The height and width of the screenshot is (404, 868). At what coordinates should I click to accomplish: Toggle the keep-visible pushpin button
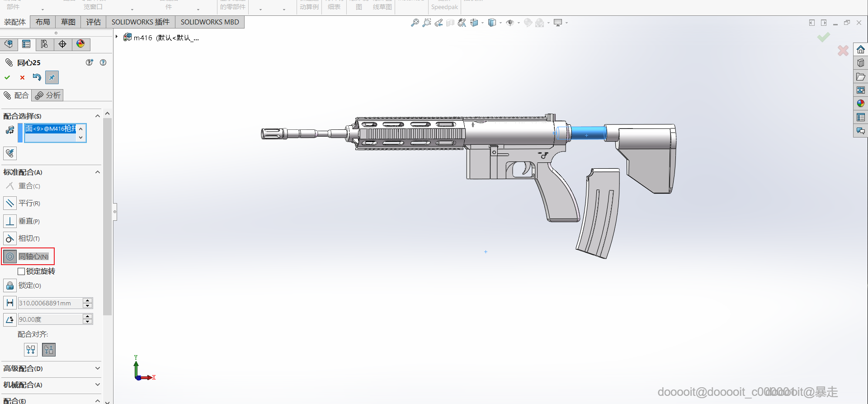[52, 77]
